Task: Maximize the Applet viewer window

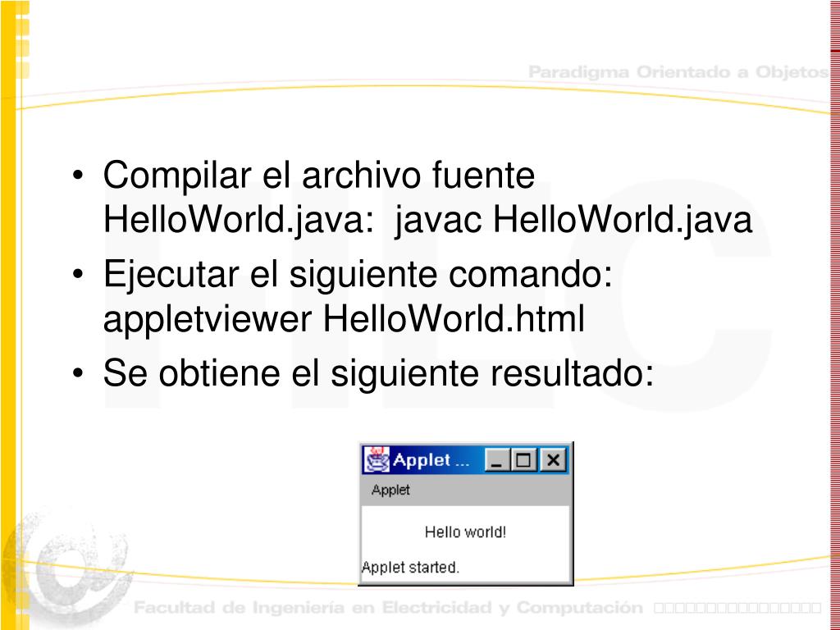Action: point(524,459)
